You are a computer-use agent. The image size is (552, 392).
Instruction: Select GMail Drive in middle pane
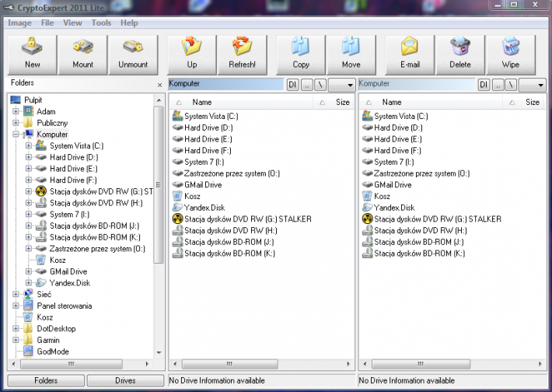(197, 184)
